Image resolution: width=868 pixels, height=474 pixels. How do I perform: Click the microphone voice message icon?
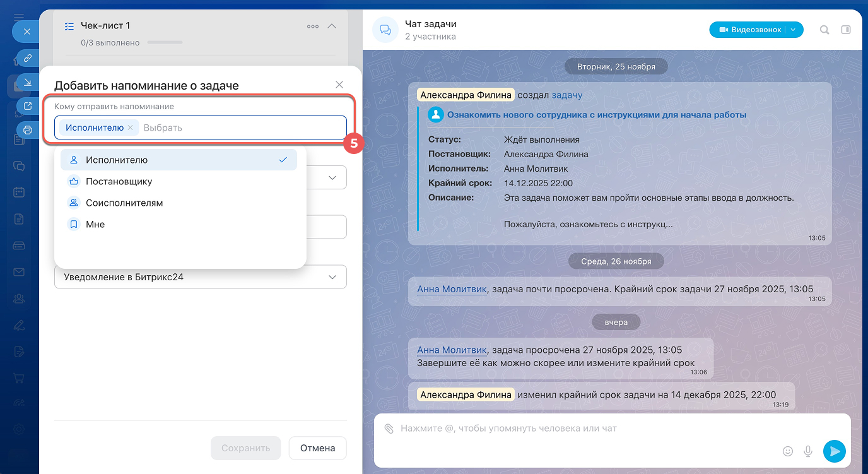coord(807,451)
